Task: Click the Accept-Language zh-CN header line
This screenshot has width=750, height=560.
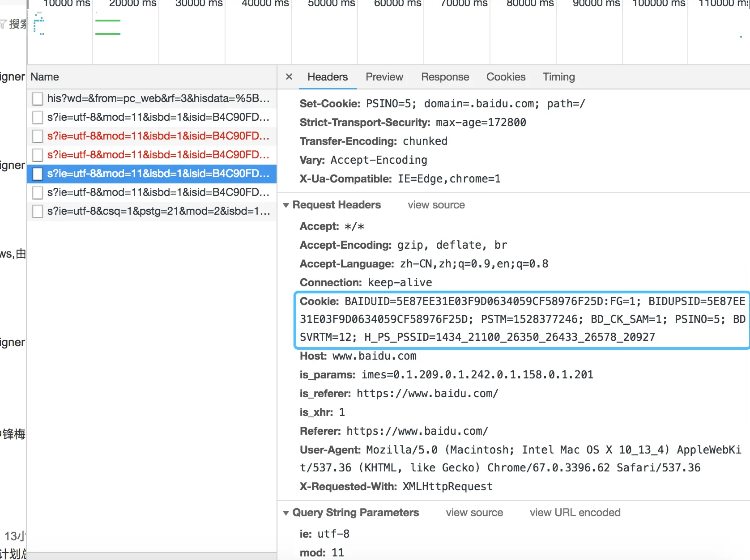Action: (424, 264)
